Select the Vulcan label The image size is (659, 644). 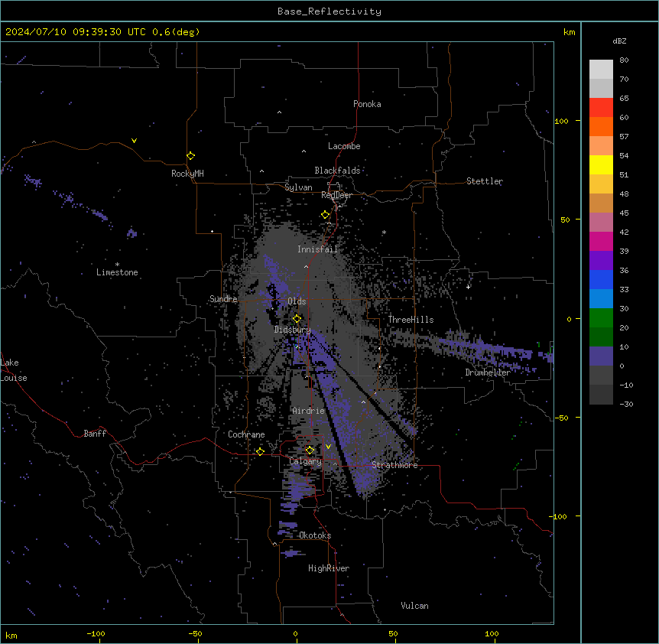click(415, 606)
